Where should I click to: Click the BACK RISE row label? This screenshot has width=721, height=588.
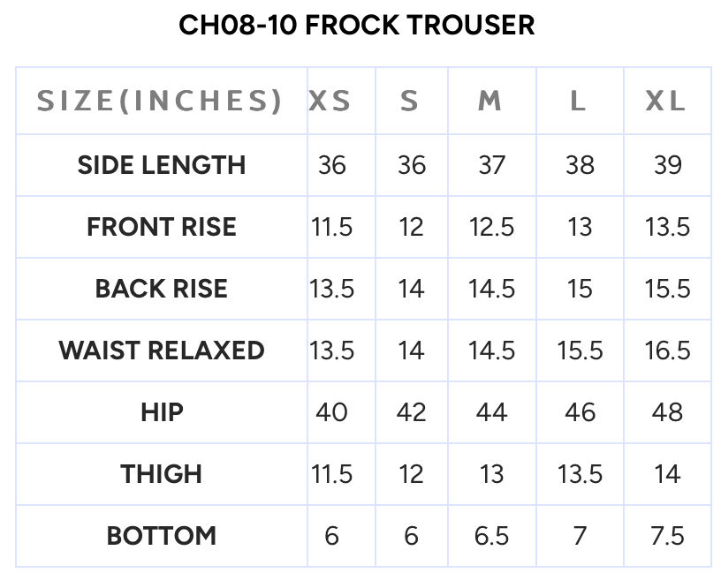coord(162,289)
